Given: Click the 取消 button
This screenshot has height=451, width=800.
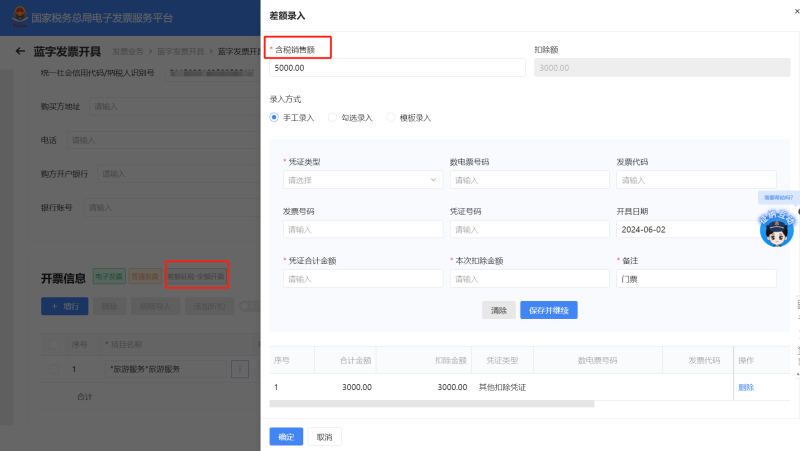Looking at the screenshot, I should tap(324, 436).
